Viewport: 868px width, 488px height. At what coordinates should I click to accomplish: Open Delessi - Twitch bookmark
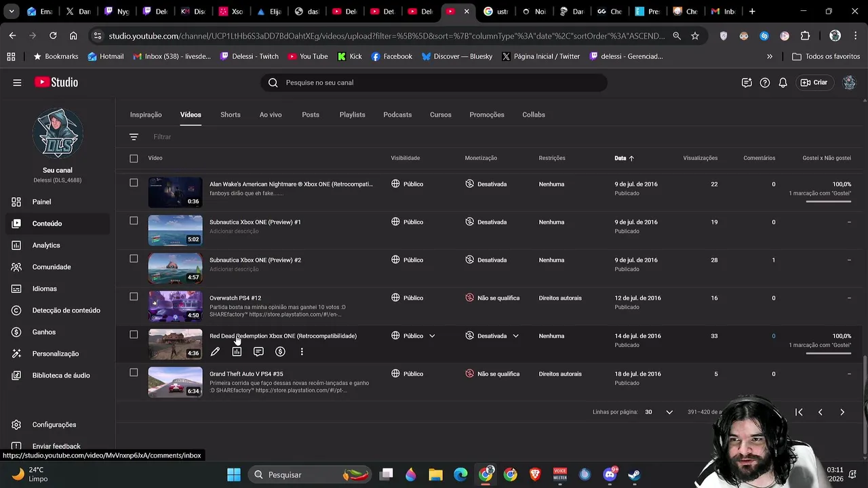tap(249, 57)
